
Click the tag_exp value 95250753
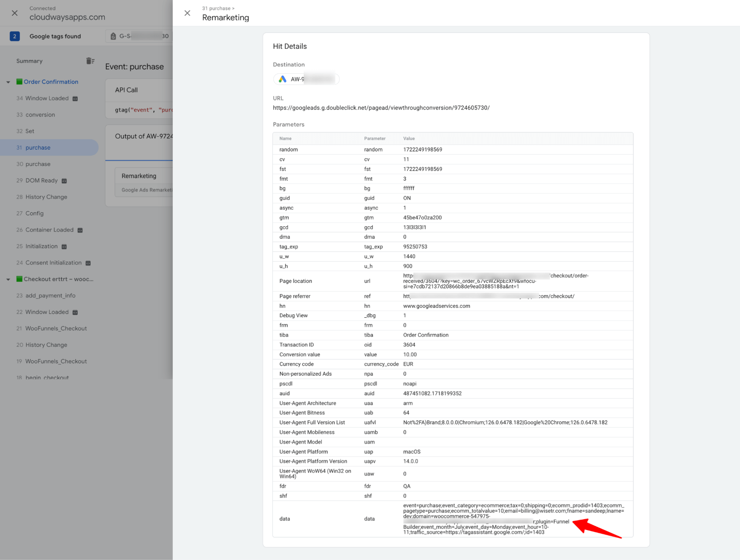pyautogui.click(x=415, y=247)
